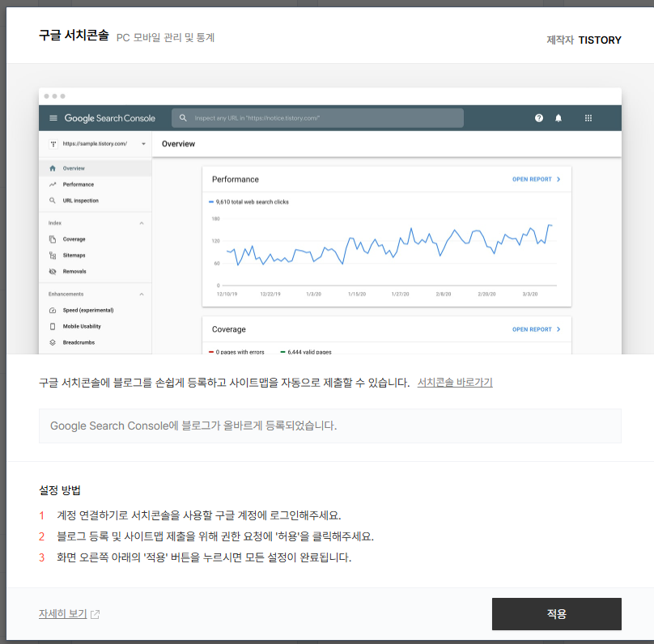
Task: Click the TISTORY creator name
Action: point(600,40)
